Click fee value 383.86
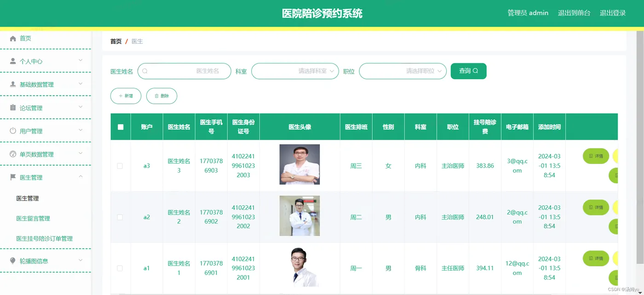This screenshot has height=295, width=644. click(485, 166)
